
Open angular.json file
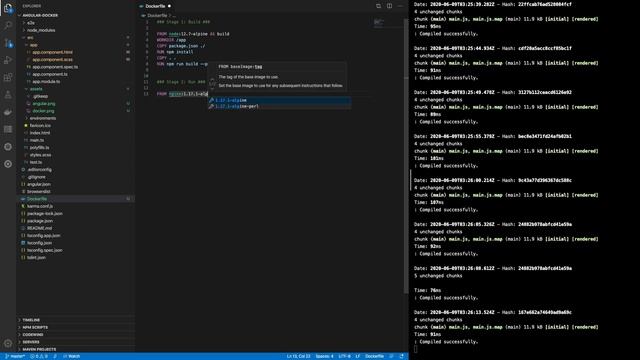39,184
